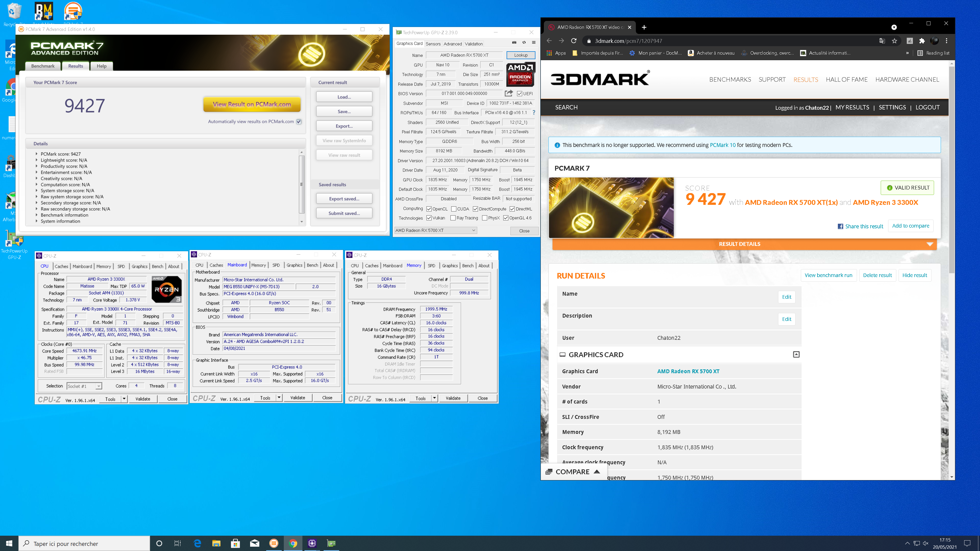The image size is (980, 551).
Task: Click the translate page icon in address bar
Action: click(x=882, y=41)
